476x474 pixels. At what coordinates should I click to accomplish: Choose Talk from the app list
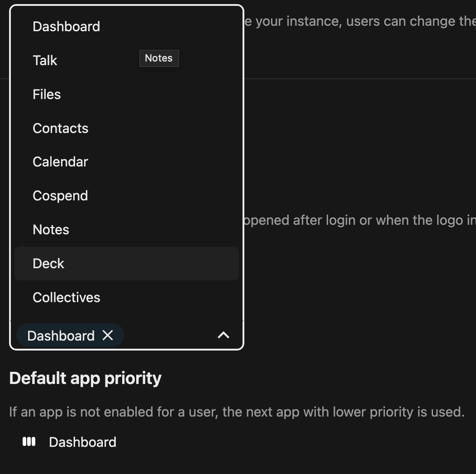pyautogui.click(x=45, y=61)
